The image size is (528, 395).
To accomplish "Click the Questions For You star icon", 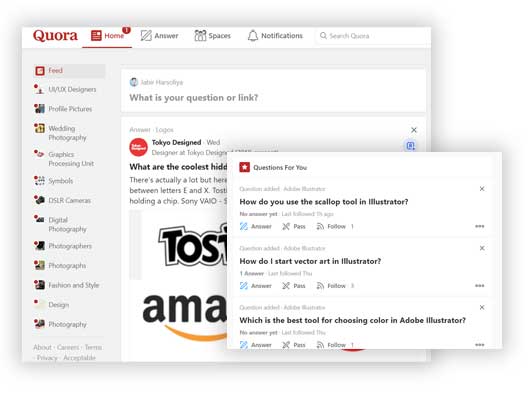I will tap(244, 167).
